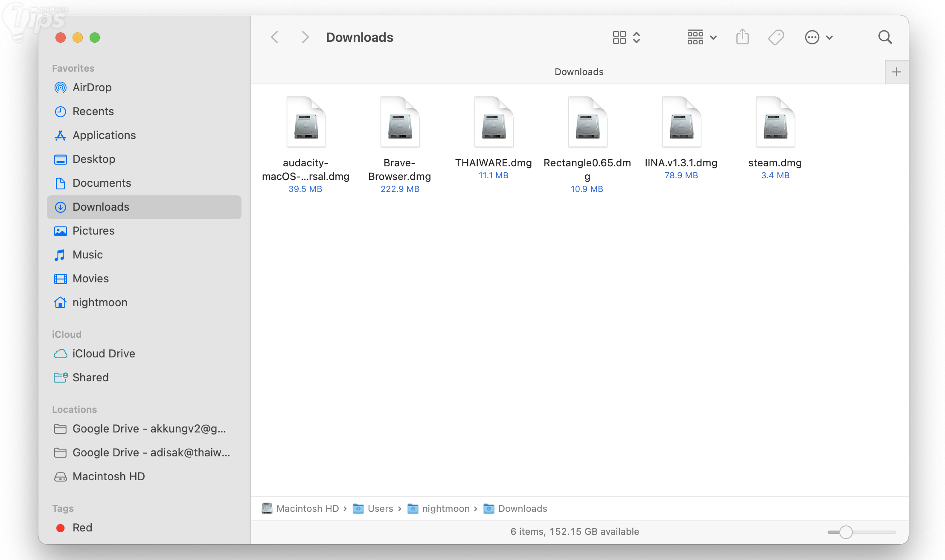Go forward with the right arrow
This screenshot has width=945, height=560.
[305, 37]
